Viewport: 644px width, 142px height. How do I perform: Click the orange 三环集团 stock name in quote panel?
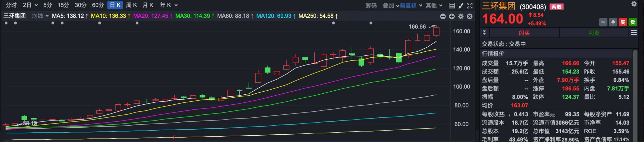tap(499, 6)
